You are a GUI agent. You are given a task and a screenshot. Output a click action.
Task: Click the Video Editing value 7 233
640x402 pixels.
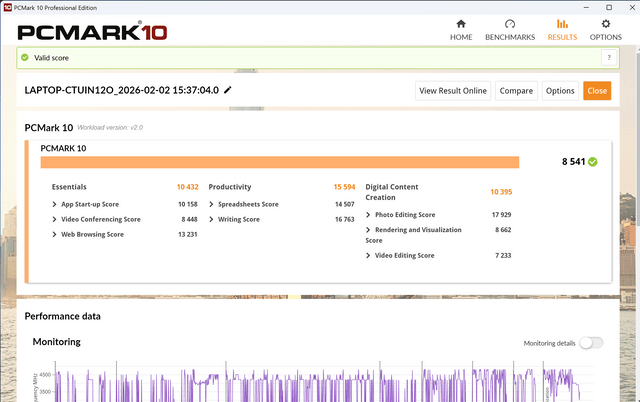click(503, 255)
